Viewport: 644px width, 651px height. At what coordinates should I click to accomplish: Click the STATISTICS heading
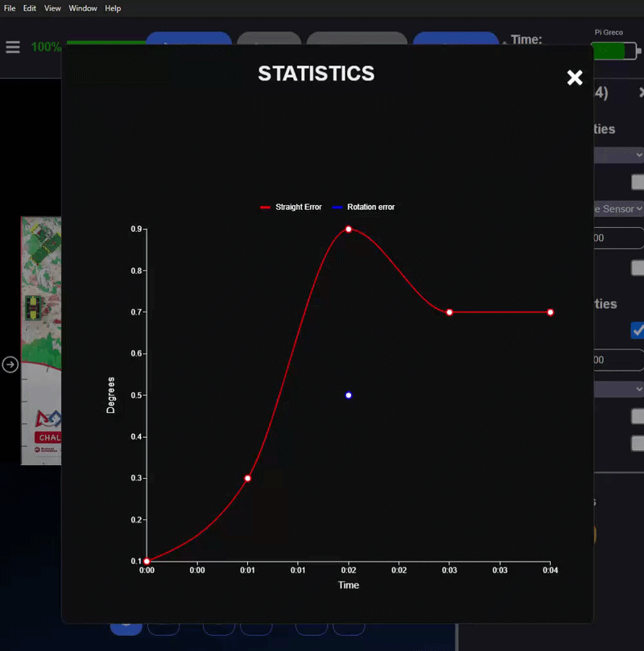click(x=316, y=73)
